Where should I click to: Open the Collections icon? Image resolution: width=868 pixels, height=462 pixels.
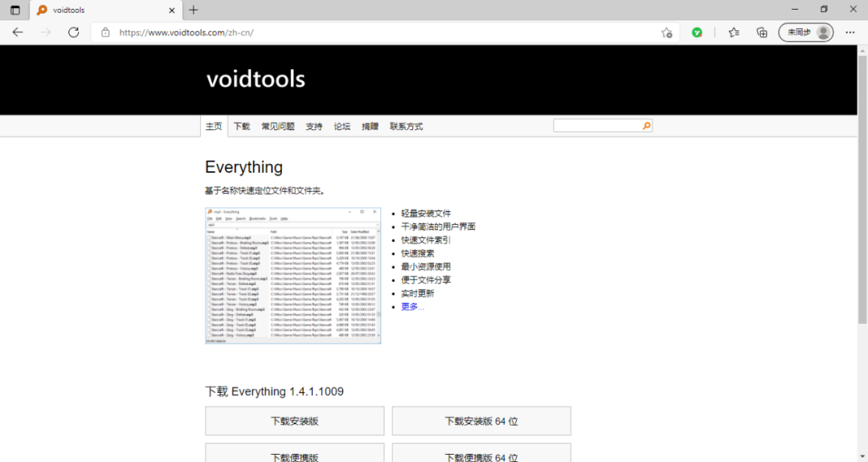pyautogui.click(x=762, y=33)
